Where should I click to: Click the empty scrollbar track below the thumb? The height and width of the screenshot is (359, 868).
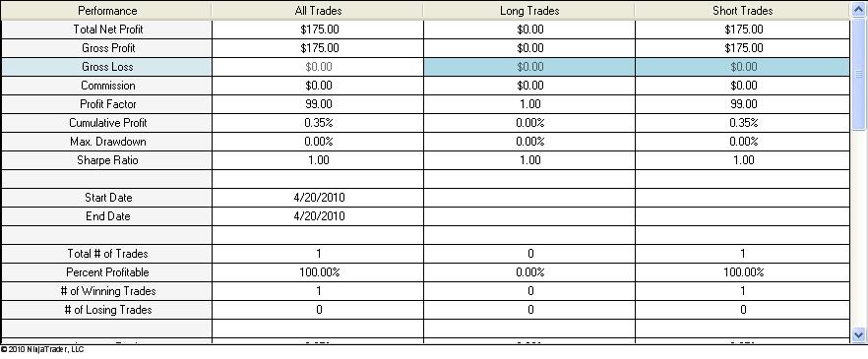pos(858,228)
